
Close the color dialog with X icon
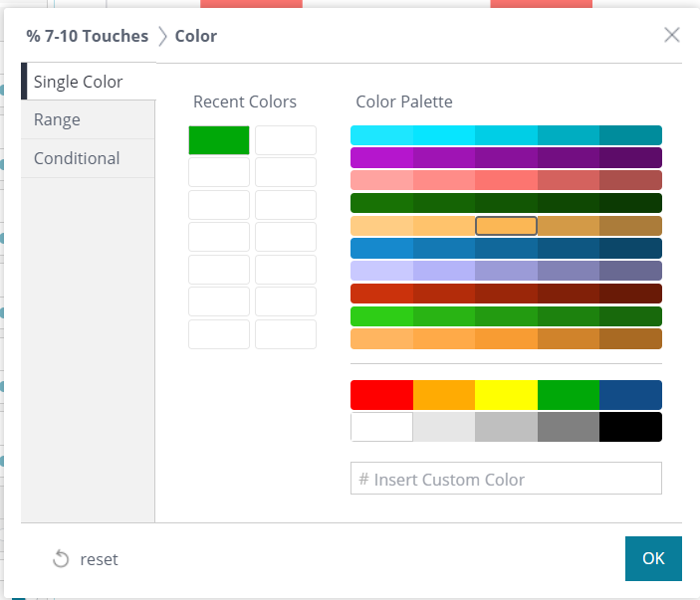tap(672, 35)
